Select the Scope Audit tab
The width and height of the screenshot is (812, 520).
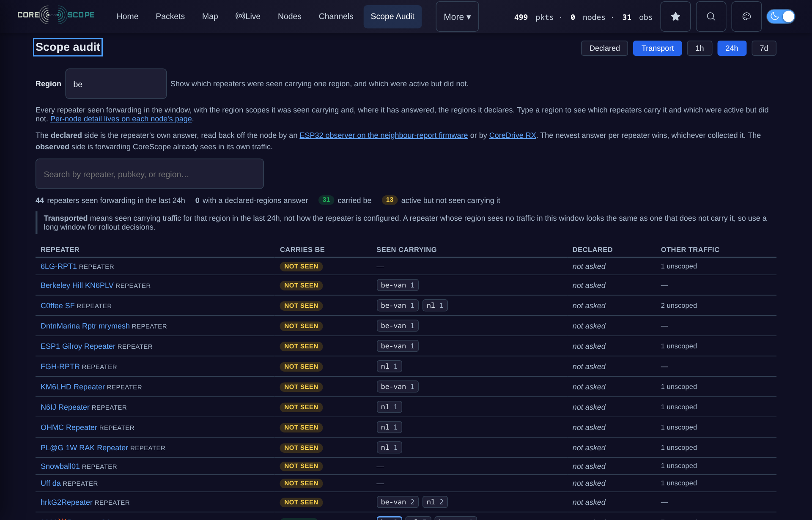[x=392, y=16]
